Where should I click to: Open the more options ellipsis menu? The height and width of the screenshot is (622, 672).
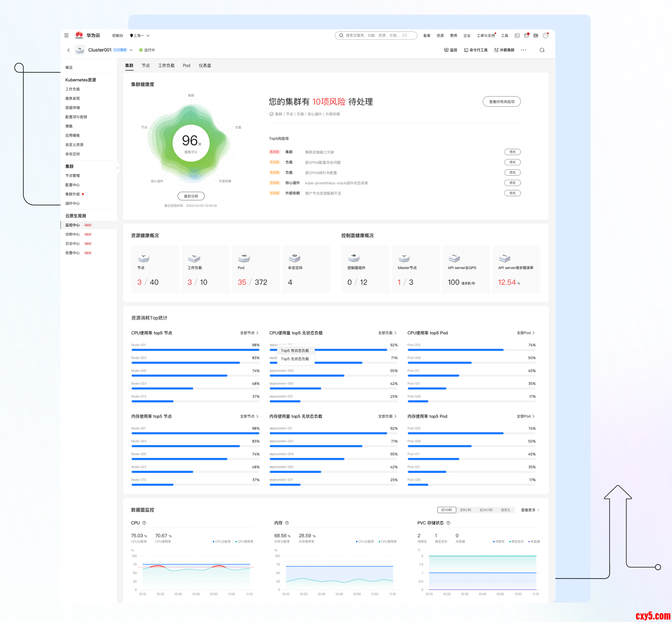[524, 50]
